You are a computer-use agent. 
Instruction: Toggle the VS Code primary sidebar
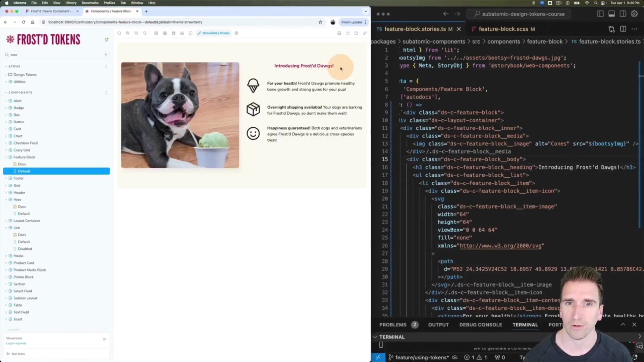[x=600, y=14]
